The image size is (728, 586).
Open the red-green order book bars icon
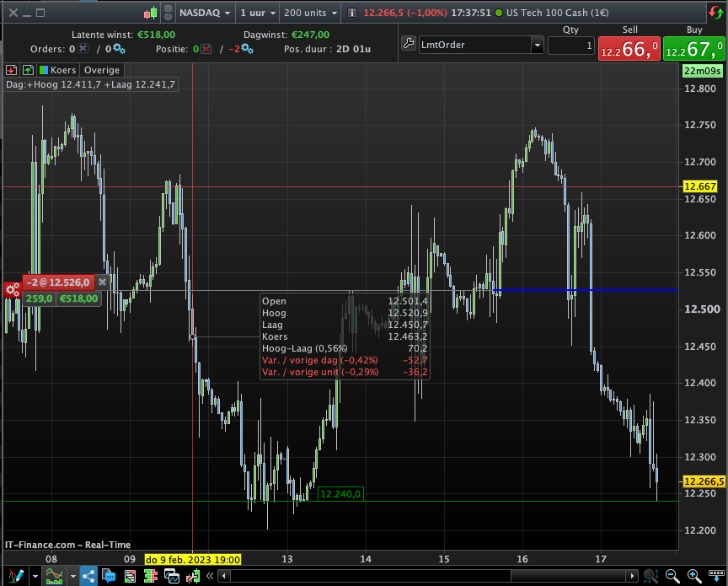coord(151,576)
